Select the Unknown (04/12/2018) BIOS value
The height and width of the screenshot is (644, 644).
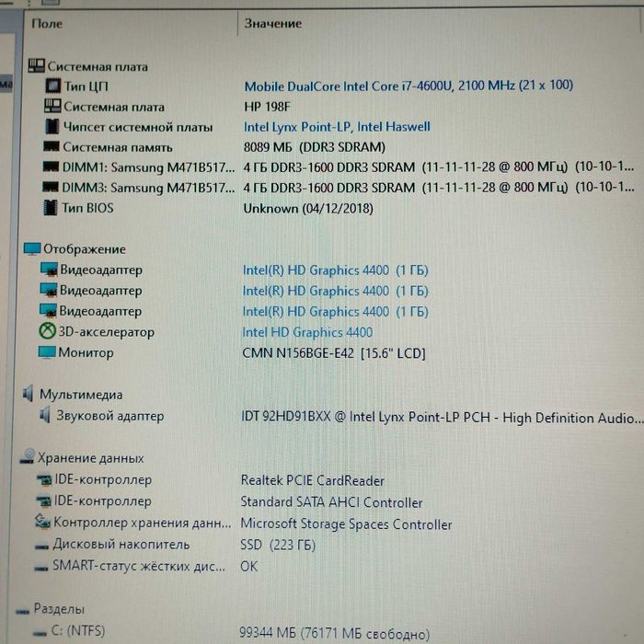[308, 209]
